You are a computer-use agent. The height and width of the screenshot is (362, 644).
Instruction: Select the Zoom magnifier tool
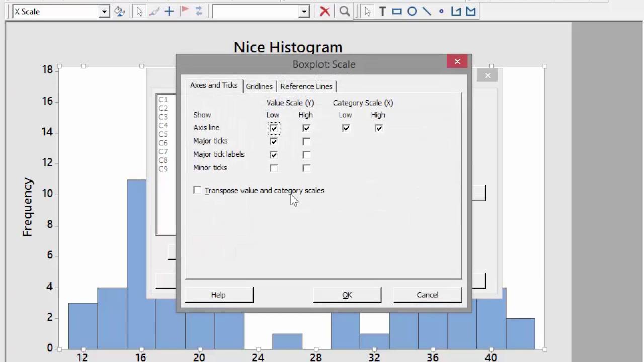pos(345,11)
